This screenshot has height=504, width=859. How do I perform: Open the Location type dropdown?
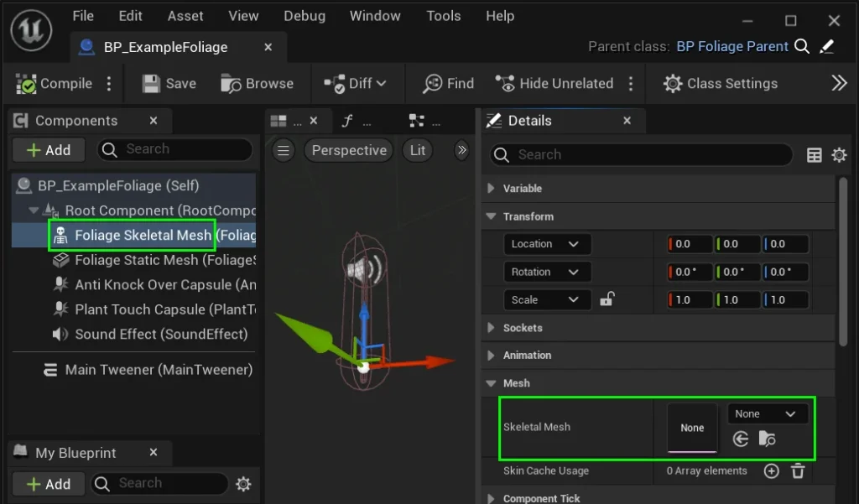tap(546, 244)
